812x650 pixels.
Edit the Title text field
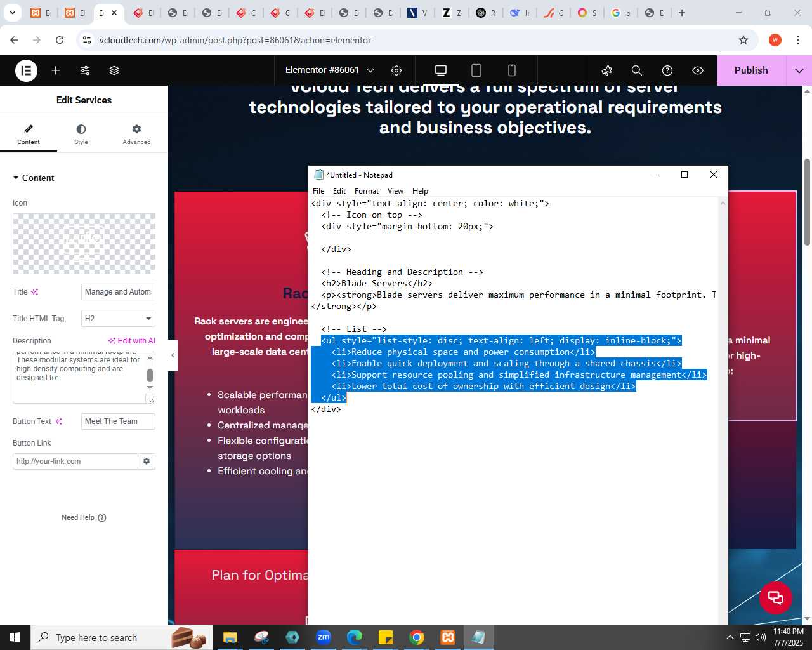tap(118, 292)
